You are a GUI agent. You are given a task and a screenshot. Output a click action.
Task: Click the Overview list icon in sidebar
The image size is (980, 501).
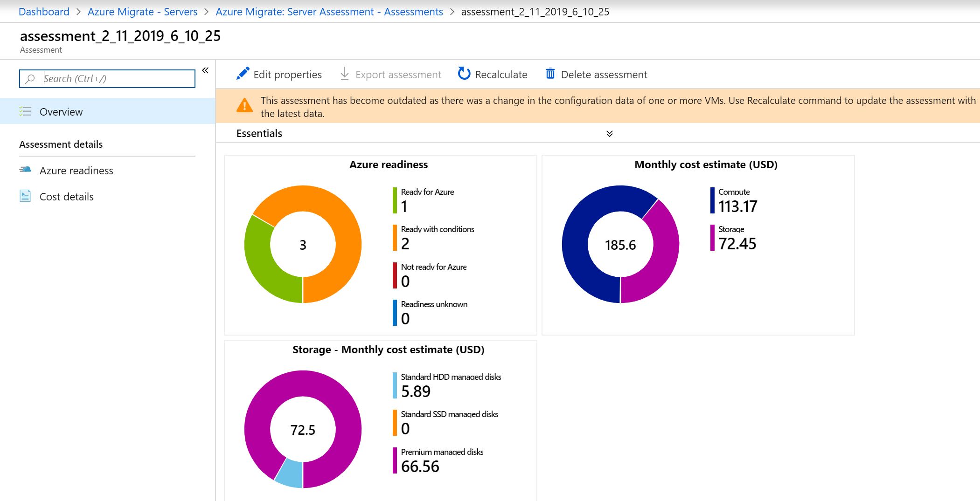point(25,111)
